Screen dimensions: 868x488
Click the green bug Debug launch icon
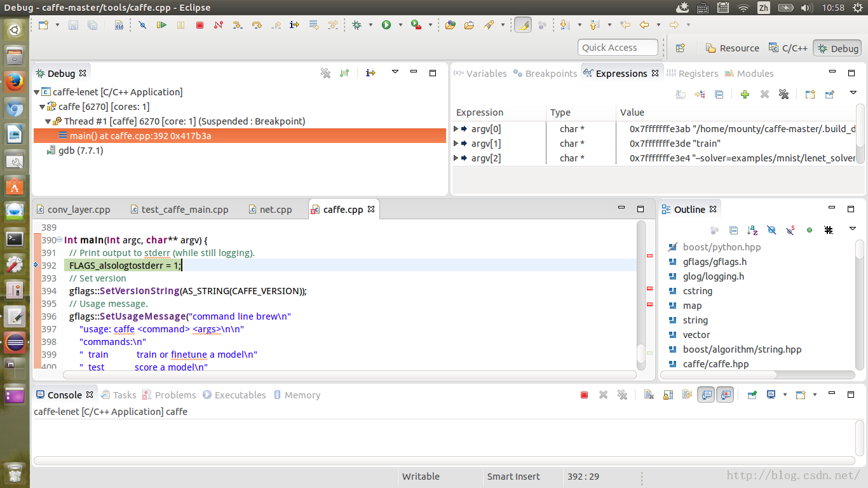[356, 25]
